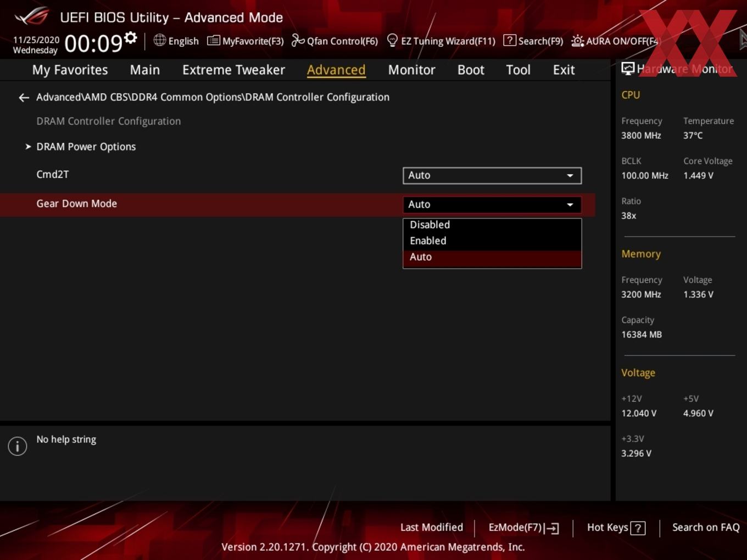Open the Extreme Tweaker tab
The image size is (747, 560).
233,70
